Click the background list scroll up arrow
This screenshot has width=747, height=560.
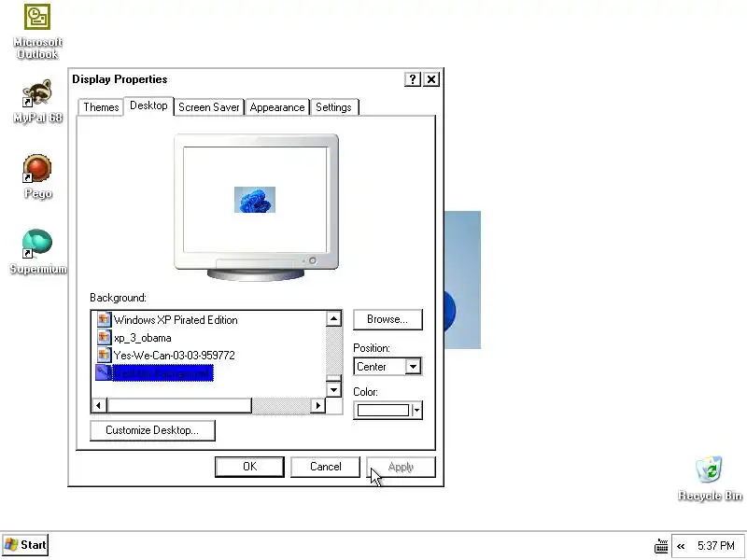click(x=334, y=318)
